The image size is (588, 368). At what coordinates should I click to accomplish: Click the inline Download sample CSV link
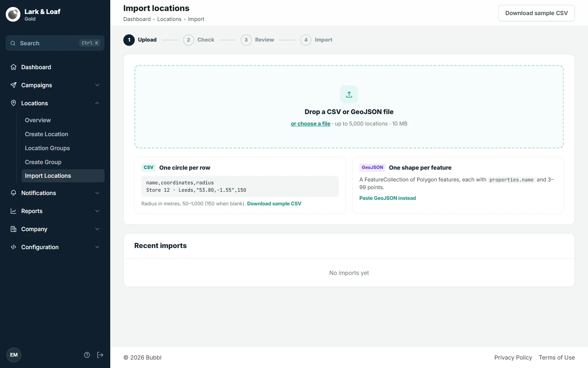tap(274, 204)
